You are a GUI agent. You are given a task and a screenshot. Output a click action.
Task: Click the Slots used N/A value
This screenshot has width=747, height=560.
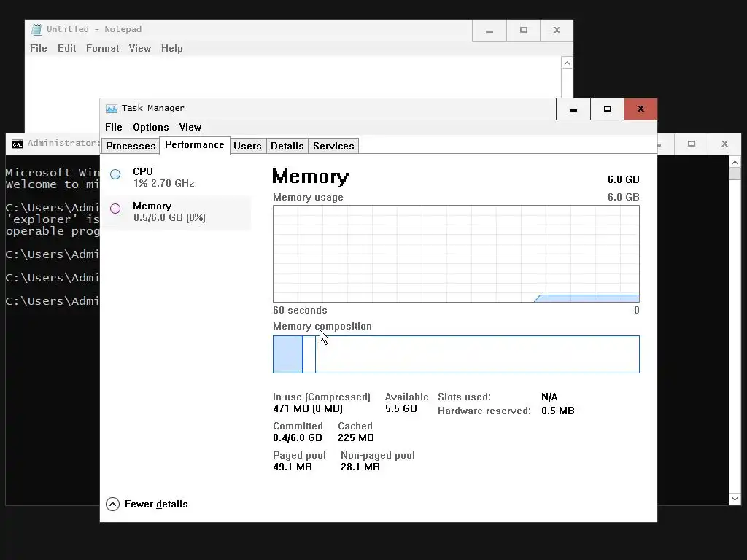549,397
